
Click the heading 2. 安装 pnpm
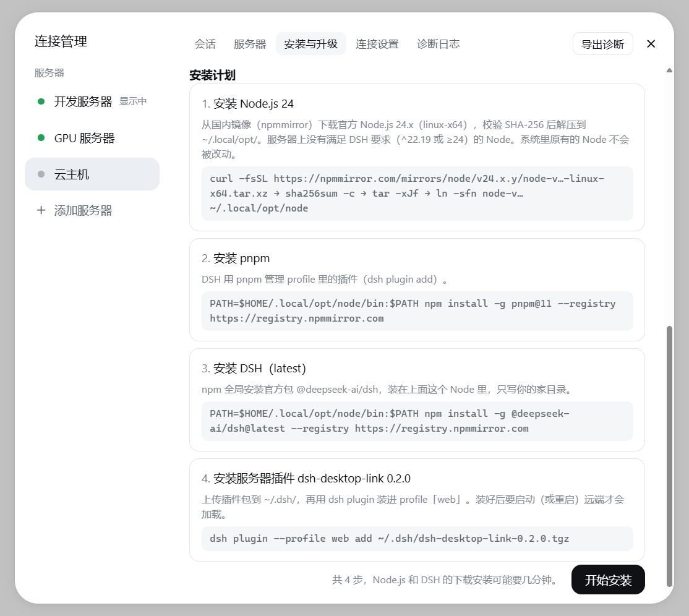coord(236,259)
